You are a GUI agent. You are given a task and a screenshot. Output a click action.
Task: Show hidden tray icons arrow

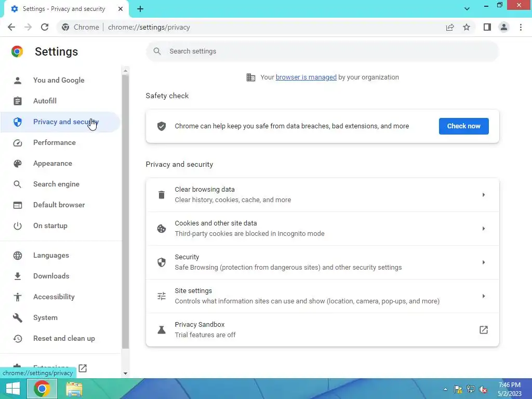coord(445,389)
